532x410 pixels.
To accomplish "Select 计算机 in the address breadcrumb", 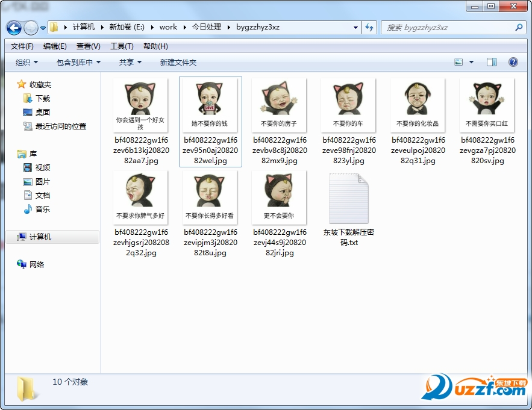I will coord(84,27).
